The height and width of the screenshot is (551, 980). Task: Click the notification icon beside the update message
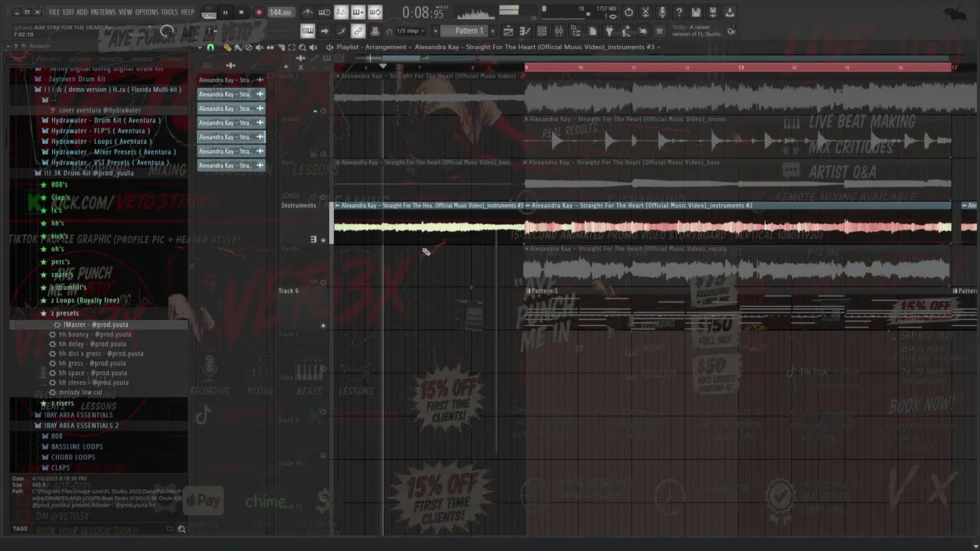click(x=731, y=31)
